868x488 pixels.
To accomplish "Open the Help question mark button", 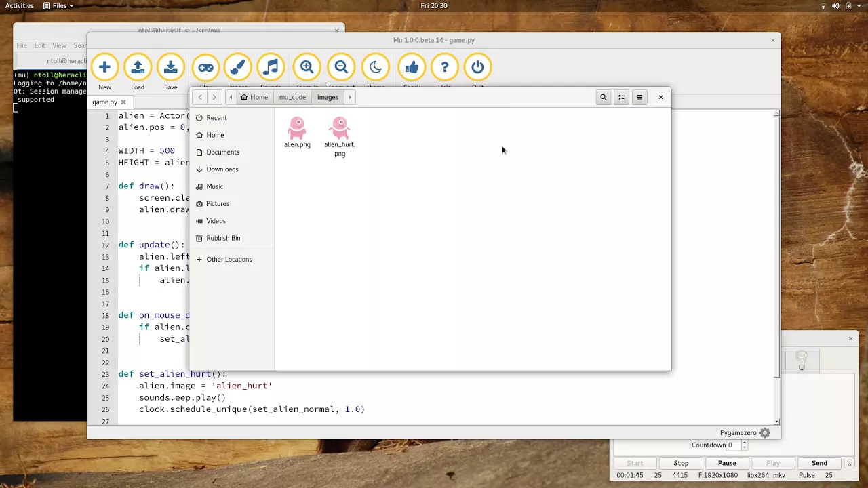I will [x=445, y=67].
